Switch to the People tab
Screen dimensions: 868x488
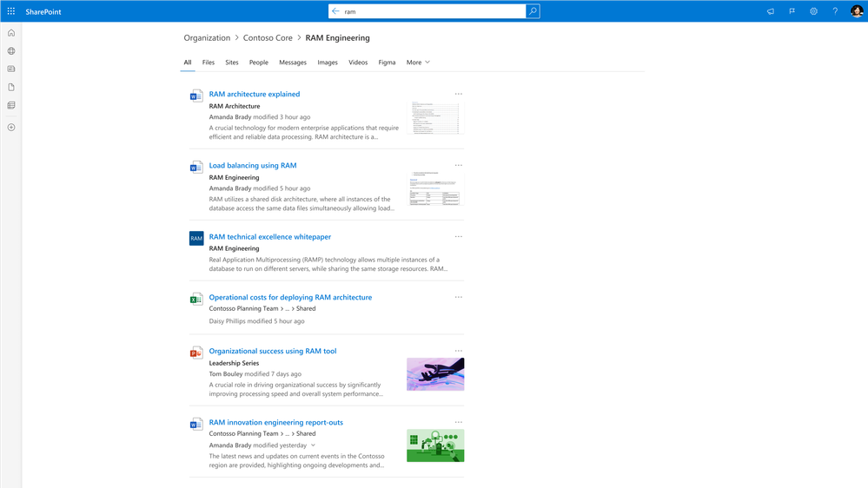[259, 63]
